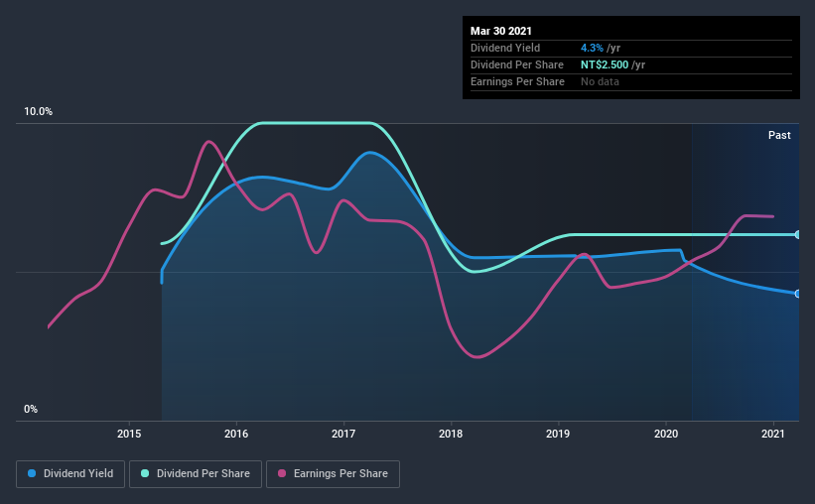The width and height of the screenshot is (815, 504).
Task: Click the 0% y-axis label
Action: pos(31,410)
